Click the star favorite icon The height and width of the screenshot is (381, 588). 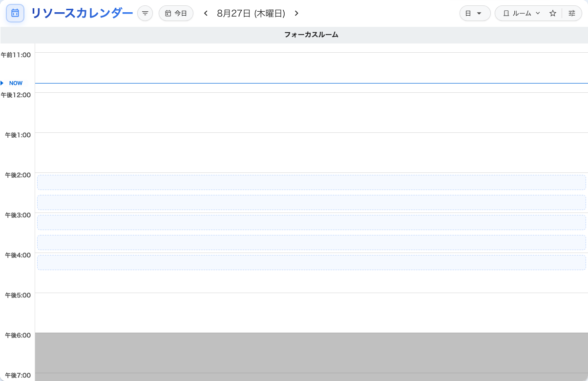553,13
